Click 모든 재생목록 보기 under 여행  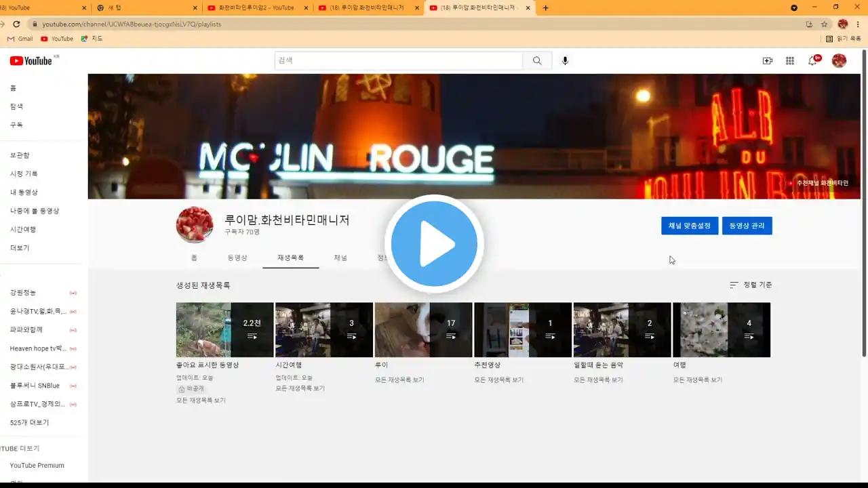point(698,380)
